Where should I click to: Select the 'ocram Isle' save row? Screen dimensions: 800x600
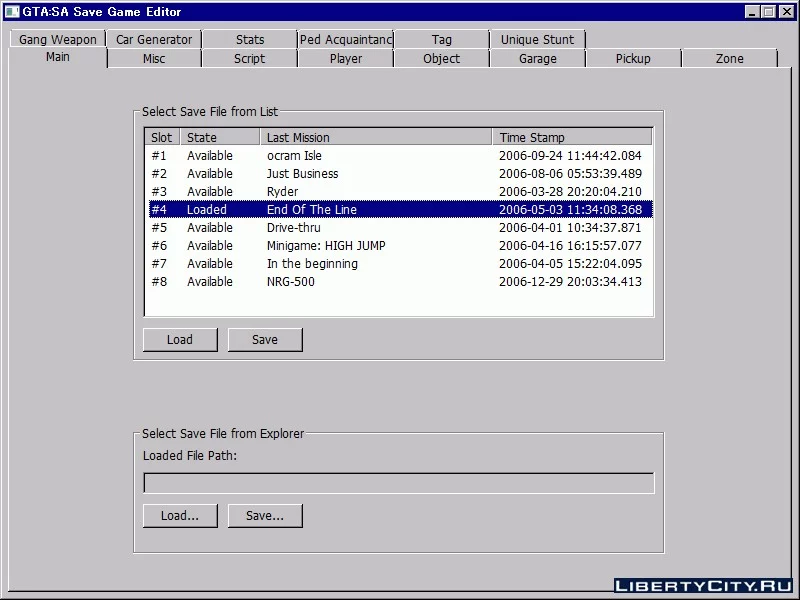400,156
